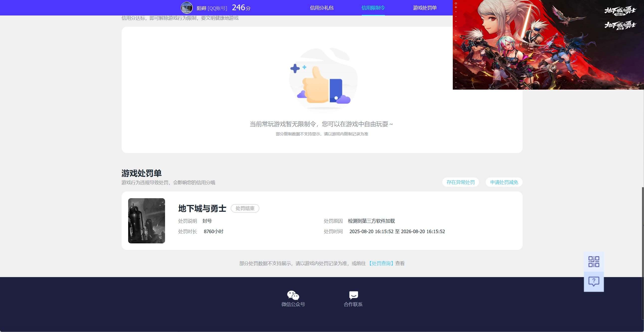The height and width of the screenshot is (332, 644).
Task: Switch to the 信用限制令 tab
Action: tap(373, 8)
